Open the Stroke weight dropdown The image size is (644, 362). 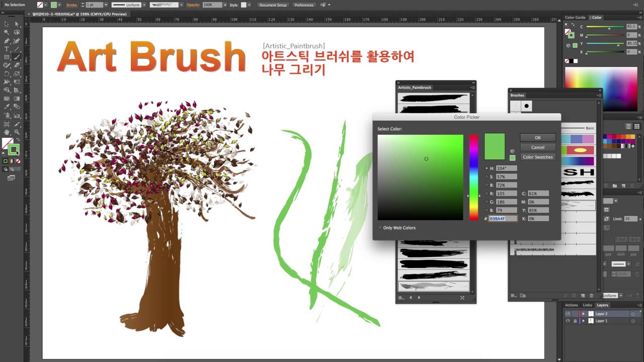[106, 5]
